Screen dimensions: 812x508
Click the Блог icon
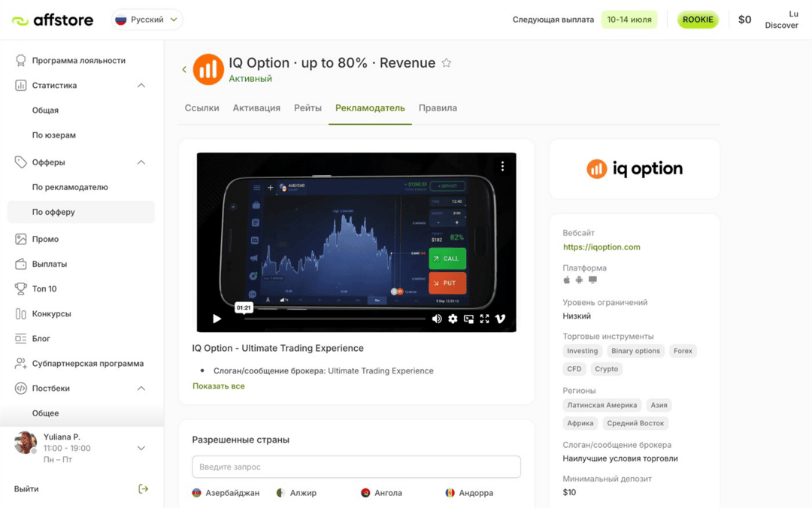(21, 338)
